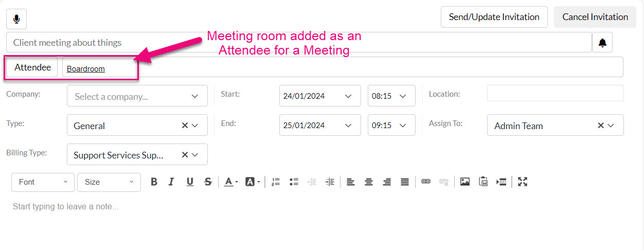The width and height of the screenshot is (644, 250).
Task: Insert a numbered list
Action: click(x=276, y=182)
